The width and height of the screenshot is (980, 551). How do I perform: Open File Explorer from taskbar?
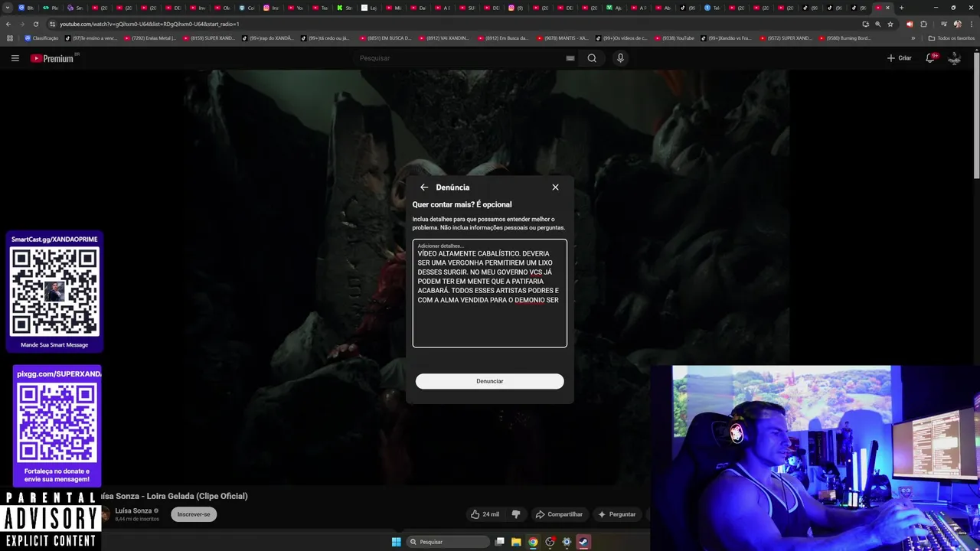point(516,542)
